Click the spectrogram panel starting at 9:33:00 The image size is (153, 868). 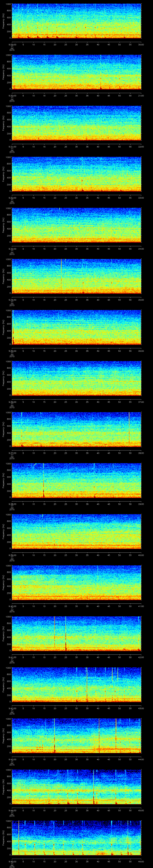(76, 225)
